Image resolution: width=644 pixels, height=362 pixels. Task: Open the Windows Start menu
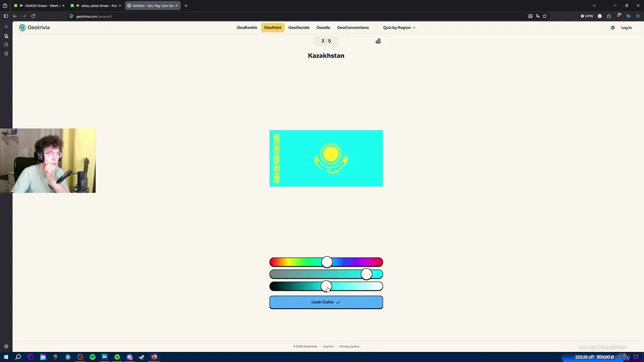click(x=6, y=357)
